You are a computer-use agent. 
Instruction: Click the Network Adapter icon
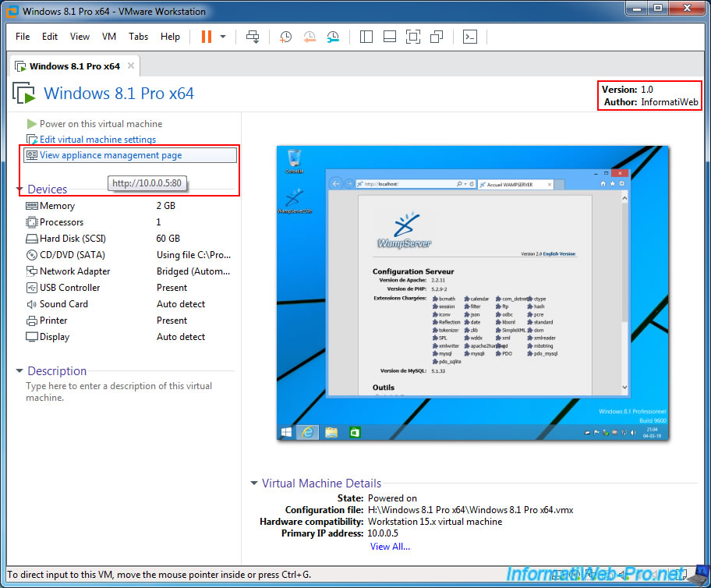[x=32, y=271]
